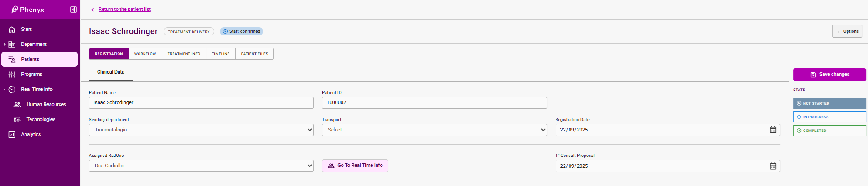Return to the patient list link
868x186 pixels.
[124, 9]
